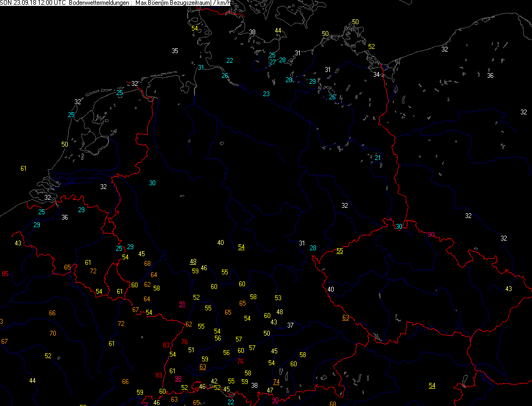Click the cyan 21 station reading
This screenshot has width=532, height=406.
pyautogui.click(x=378, y=158)
